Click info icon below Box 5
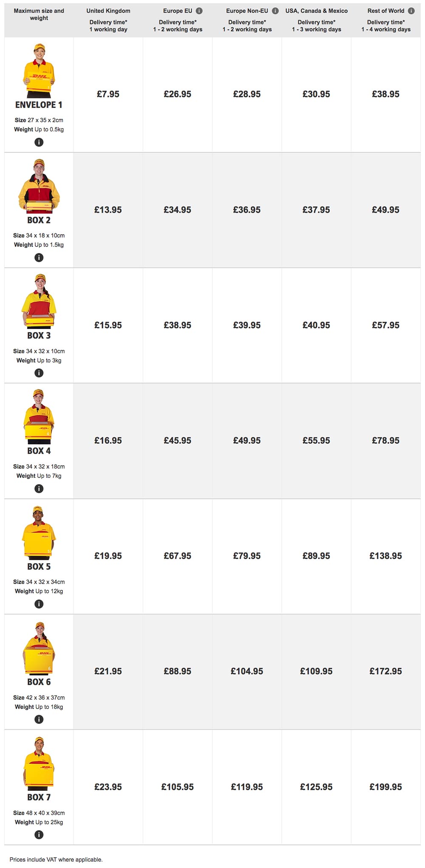Screen dimensions: 425x868 pos(39,604)
